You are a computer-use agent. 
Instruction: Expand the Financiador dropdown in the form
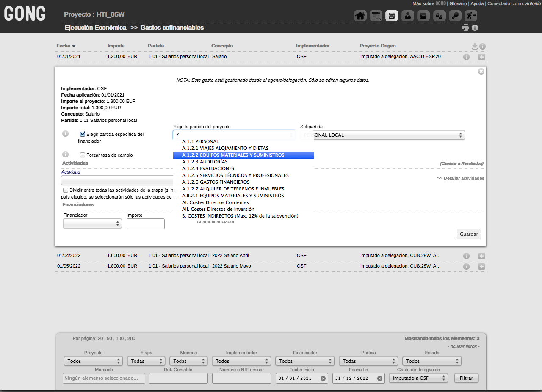[x=92, y=224]
